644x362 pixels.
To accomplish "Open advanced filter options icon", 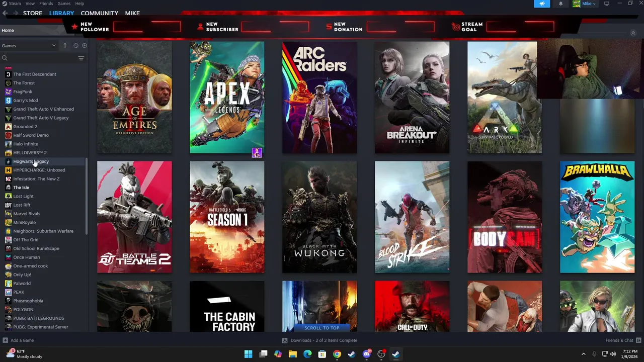I will click(81, 58).
